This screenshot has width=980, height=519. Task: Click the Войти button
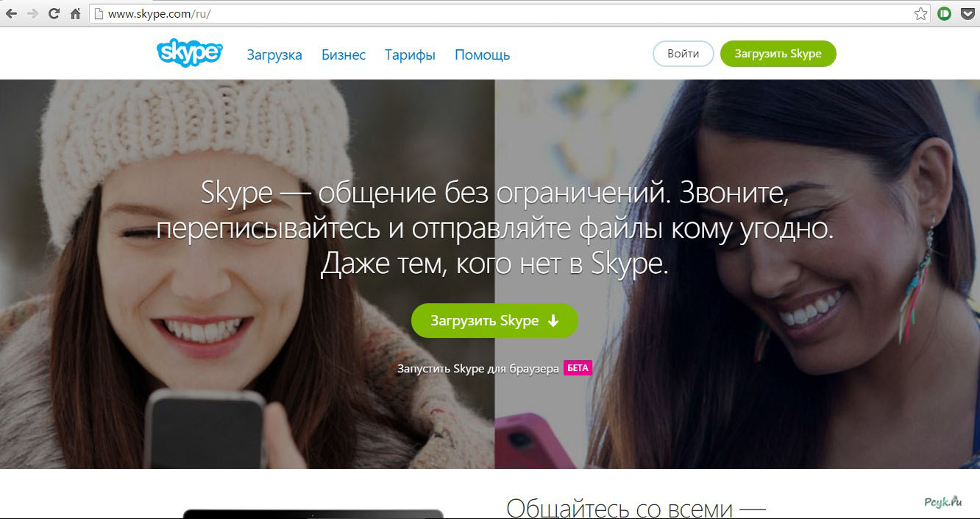coord(682,53)
